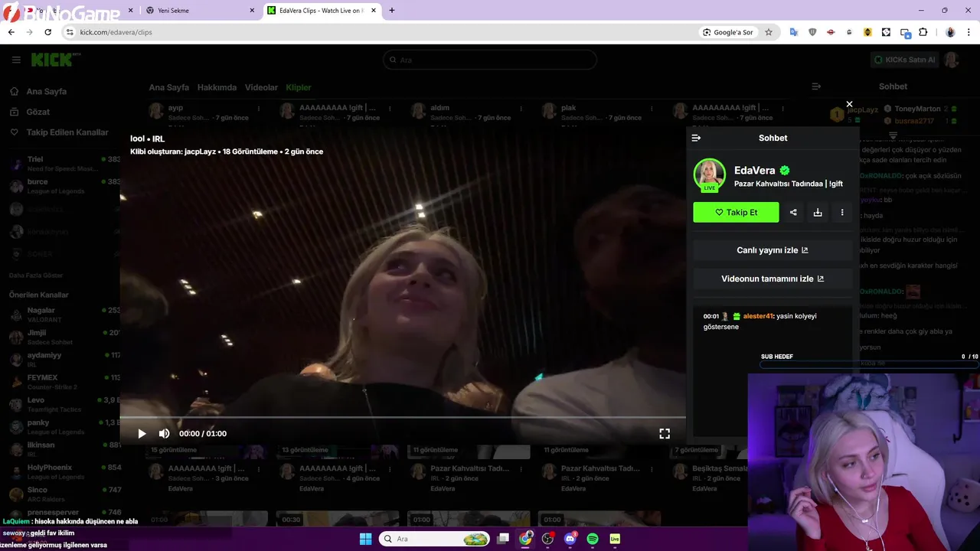Open the Google Translate extension icon
This screenshot has width=980, height=551.
point(793,32)
